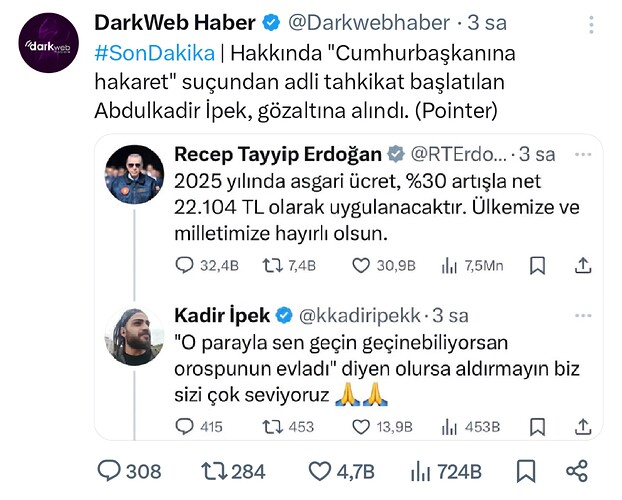Open Recep Tayyip Erdoğan's avatar
This screenshot has height=500, width=622.
point(134,175)
